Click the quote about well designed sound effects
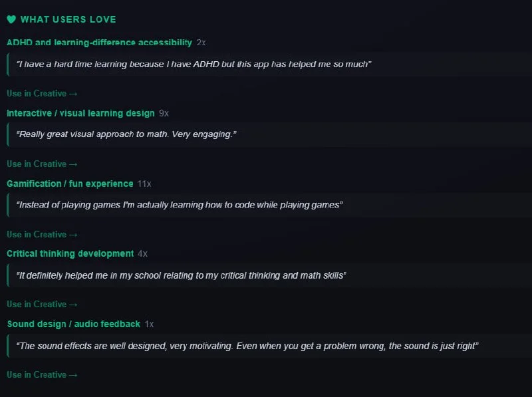This screenshot has height=397, width=532. (247, 346)
